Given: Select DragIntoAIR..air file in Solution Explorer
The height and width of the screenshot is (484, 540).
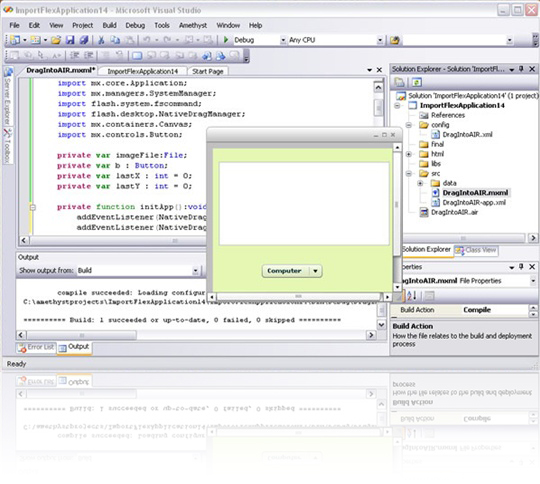Looking at the screenshot, I should tap(454, 213).
